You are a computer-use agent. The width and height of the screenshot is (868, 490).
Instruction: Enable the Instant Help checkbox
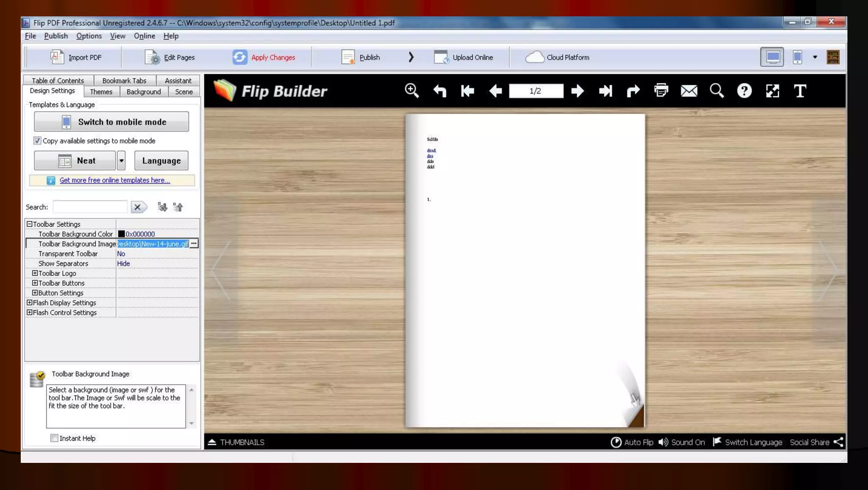pos(54,438)
